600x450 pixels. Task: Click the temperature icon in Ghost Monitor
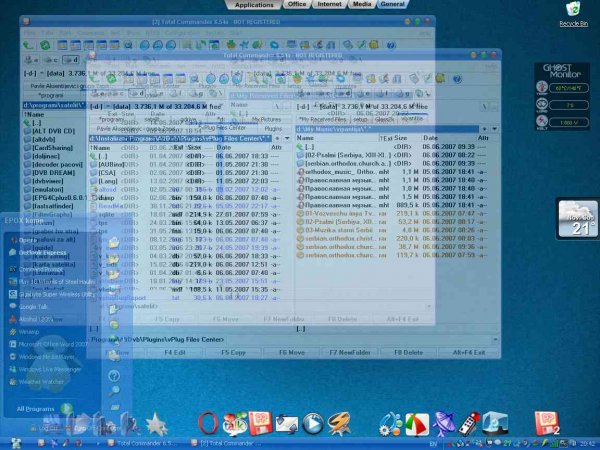click(541, 88)
